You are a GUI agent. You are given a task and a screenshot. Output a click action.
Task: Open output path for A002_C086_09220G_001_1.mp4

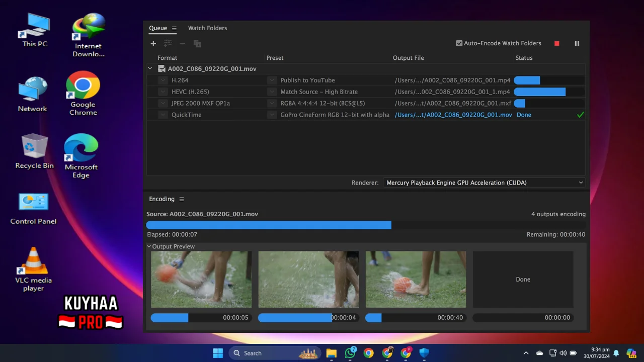[452, 92]
